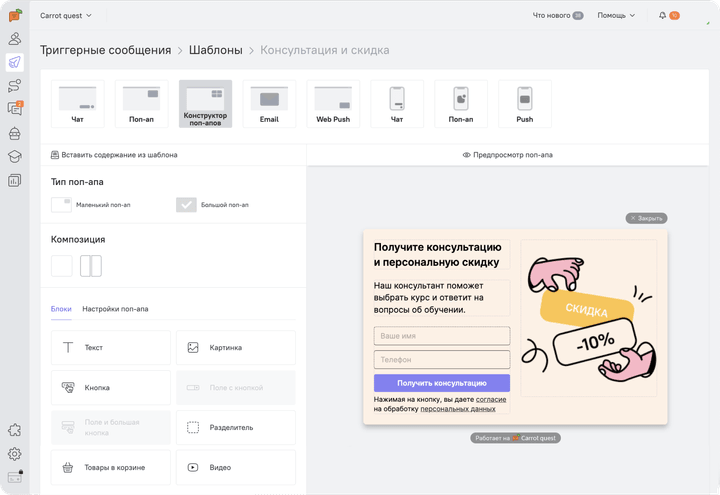This screenshot has width=720, height=495.
Task: Add a Разделитель block
Action: [236, 428]
